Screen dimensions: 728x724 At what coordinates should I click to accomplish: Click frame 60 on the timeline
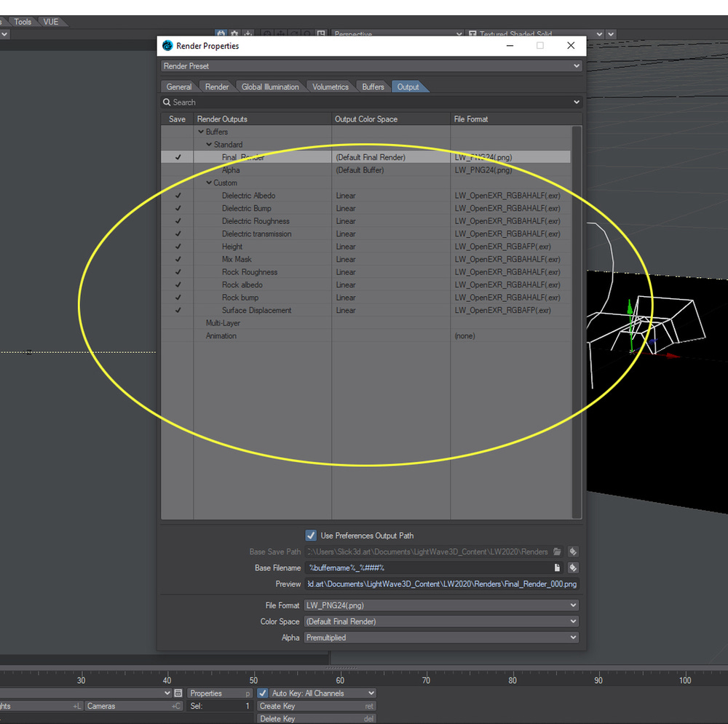tap(340, 680)
